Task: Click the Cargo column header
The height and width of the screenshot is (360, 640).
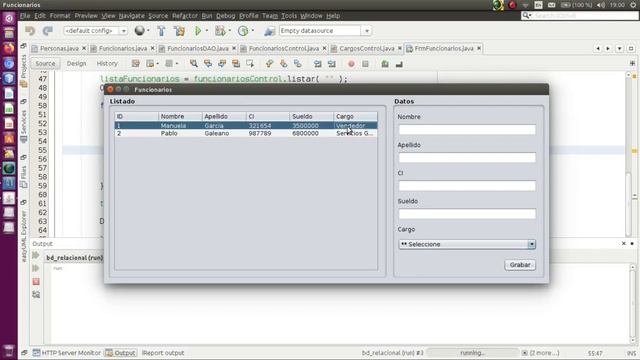Action: 356,116
